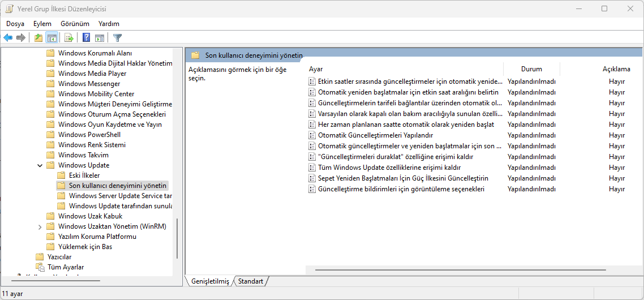
Task: Select Otomatik güncelleştirmeler ve yeniden başlatmalar setting
Action: pyautogui.click(x=410, y=146)
